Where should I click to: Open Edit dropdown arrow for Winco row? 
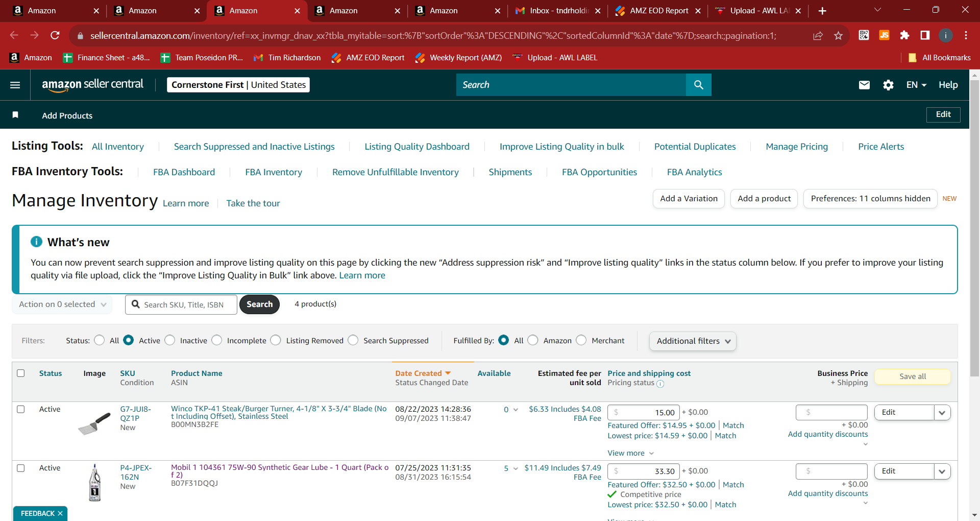point(942,413)
